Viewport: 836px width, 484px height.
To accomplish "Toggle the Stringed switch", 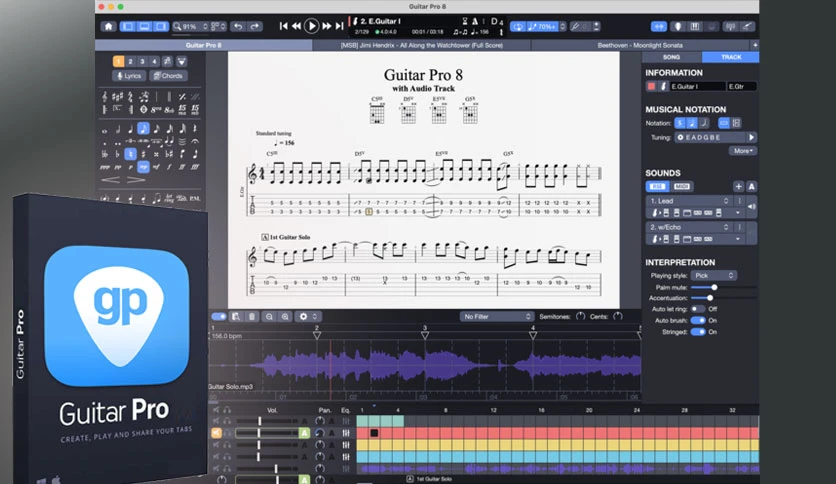I will click(697, 332).
